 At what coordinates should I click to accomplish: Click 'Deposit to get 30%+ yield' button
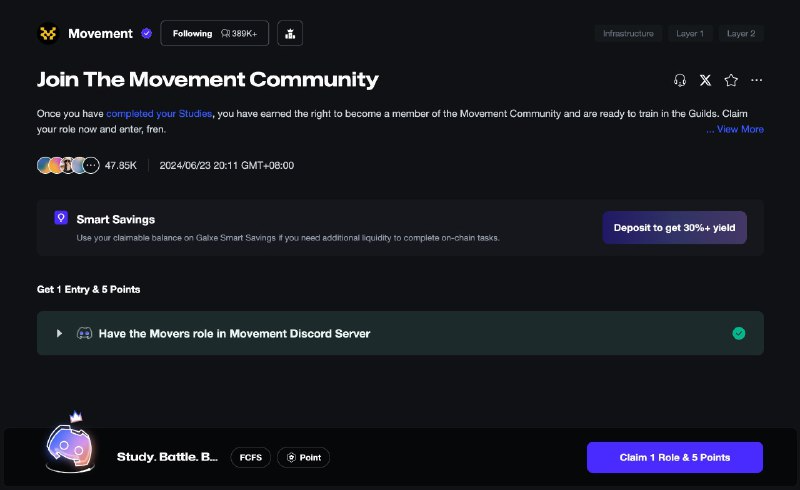pos(674,228)
